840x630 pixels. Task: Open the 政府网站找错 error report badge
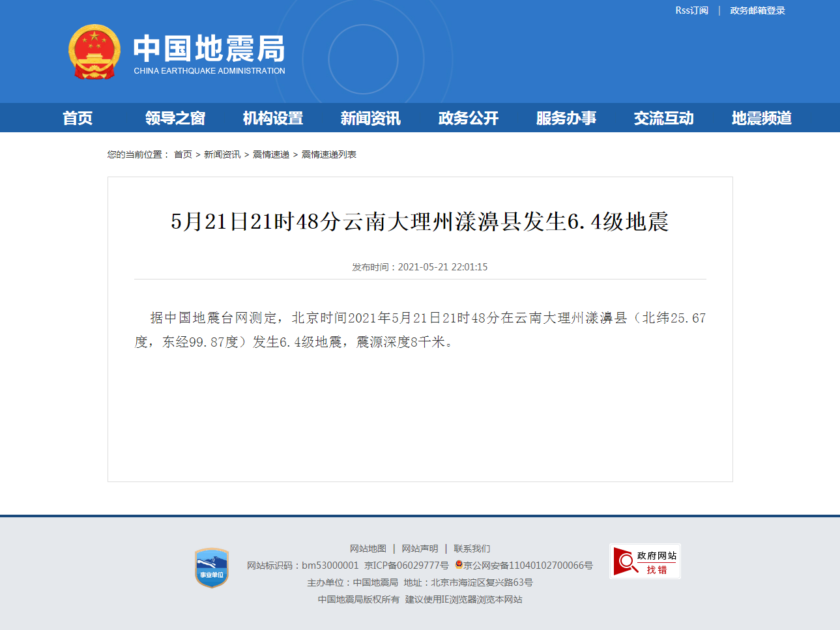coord(645,562)
